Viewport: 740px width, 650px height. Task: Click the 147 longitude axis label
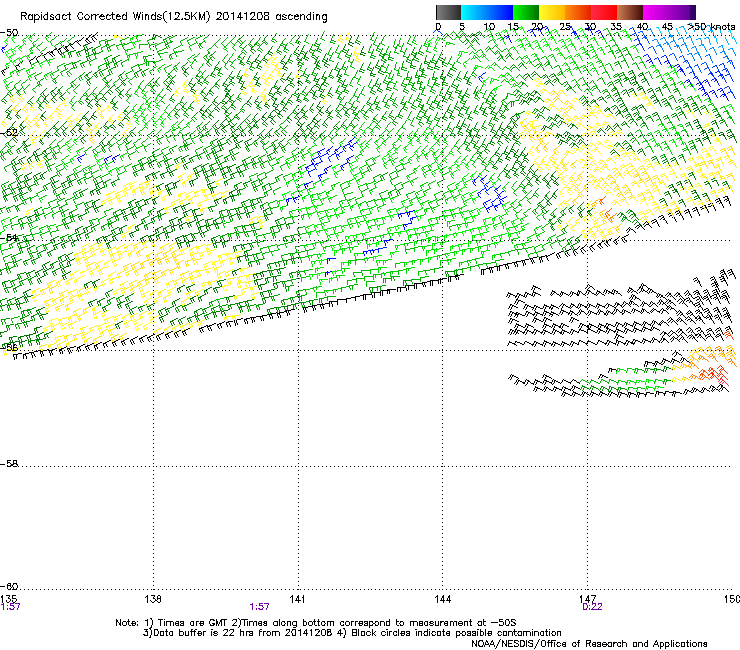pos(588,599)
